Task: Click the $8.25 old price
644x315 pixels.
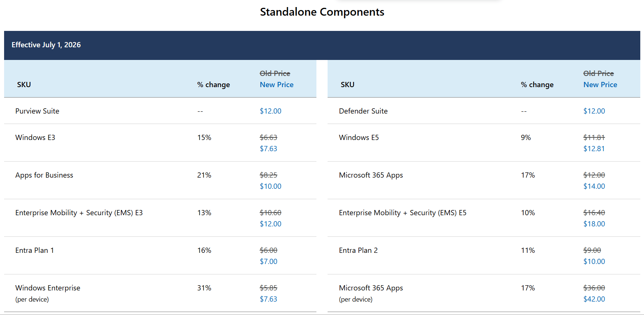Action: (268, 175)
